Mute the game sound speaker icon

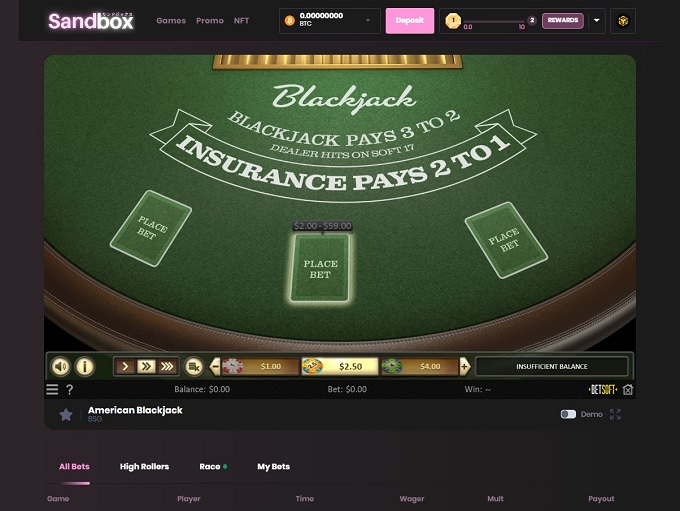click(61, 367)
